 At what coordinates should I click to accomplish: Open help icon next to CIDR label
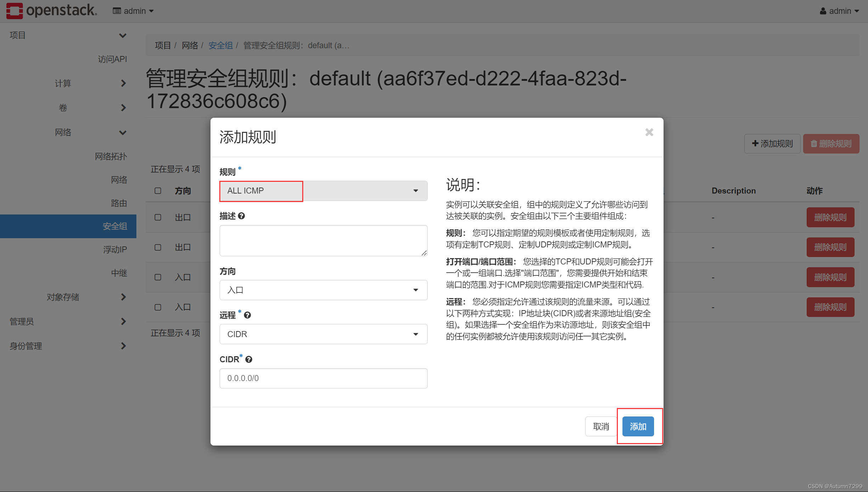[x=249, y=359]
